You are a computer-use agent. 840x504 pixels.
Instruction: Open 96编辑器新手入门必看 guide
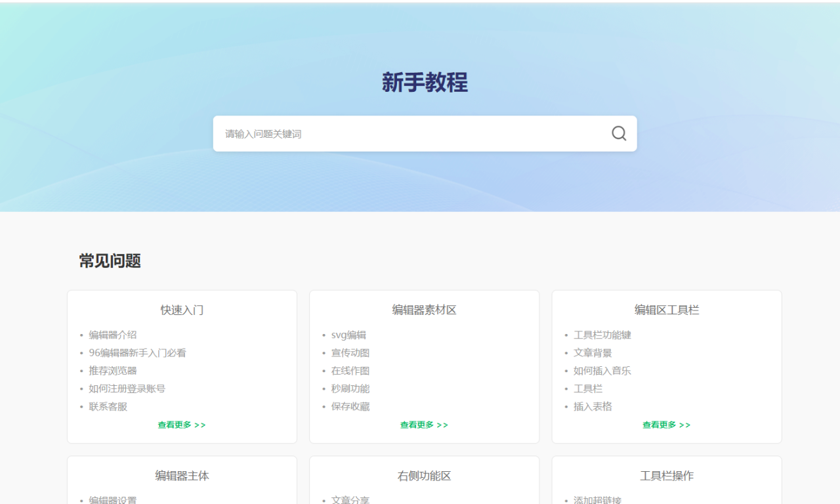pos(138,353)
